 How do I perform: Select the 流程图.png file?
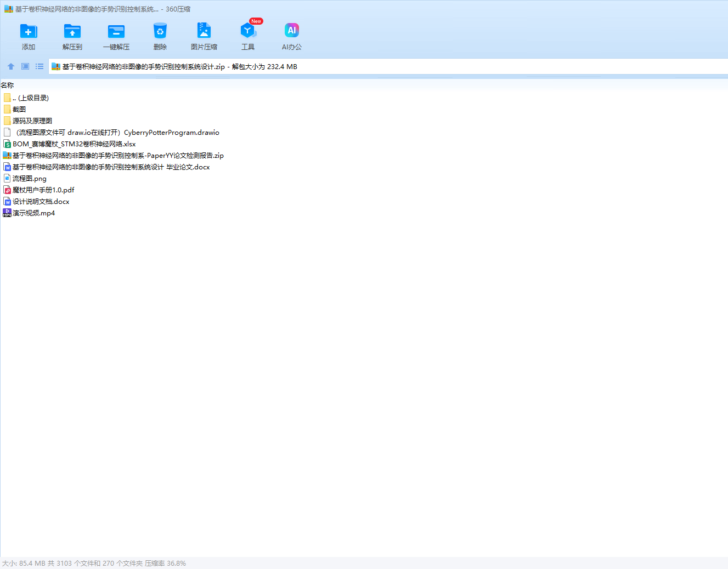[x=25, y=178]
